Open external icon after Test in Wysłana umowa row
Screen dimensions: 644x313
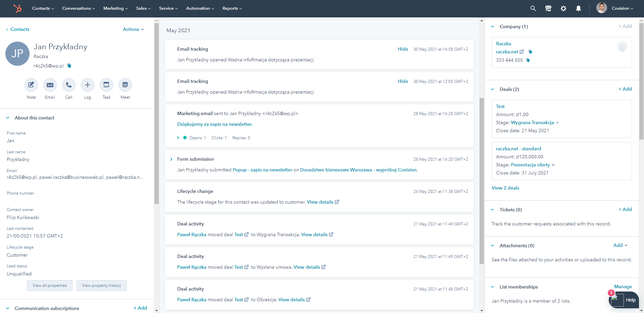click(x=246, y=267)
